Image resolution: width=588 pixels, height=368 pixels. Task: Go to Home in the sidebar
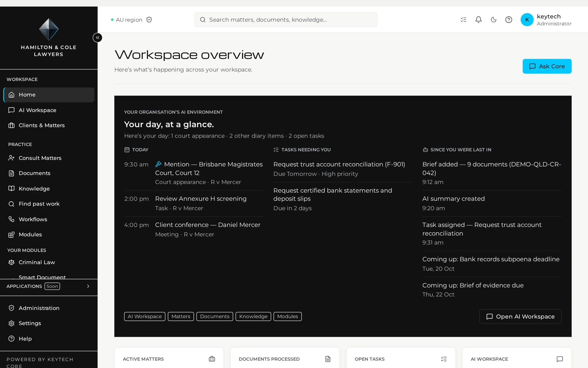[x=49, y=95]
